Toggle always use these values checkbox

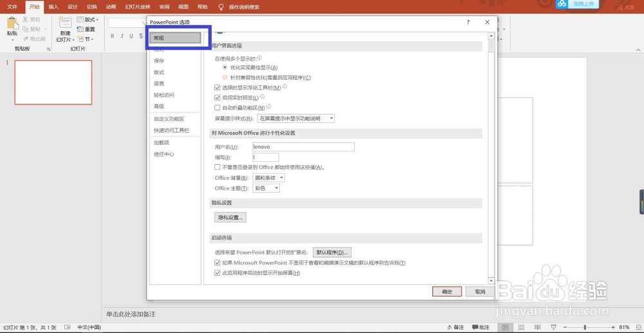[x=218, y=167]
